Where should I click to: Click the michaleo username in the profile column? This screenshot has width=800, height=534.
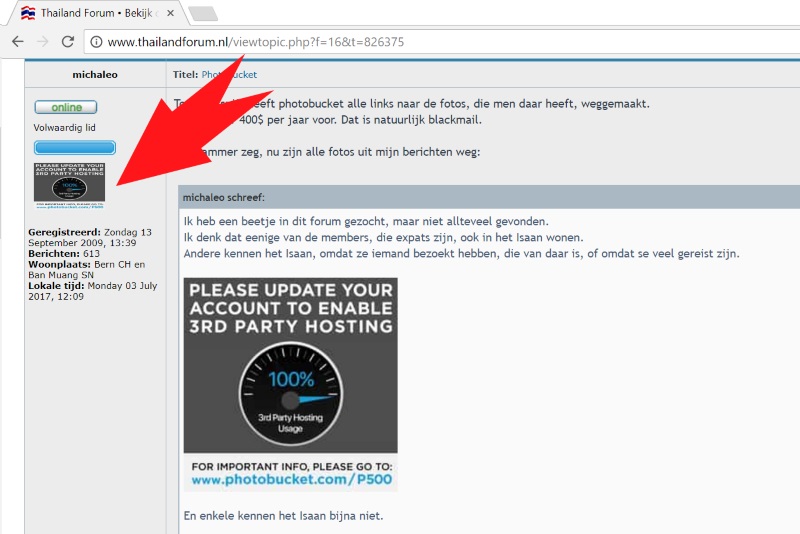(x=95, y=74)
